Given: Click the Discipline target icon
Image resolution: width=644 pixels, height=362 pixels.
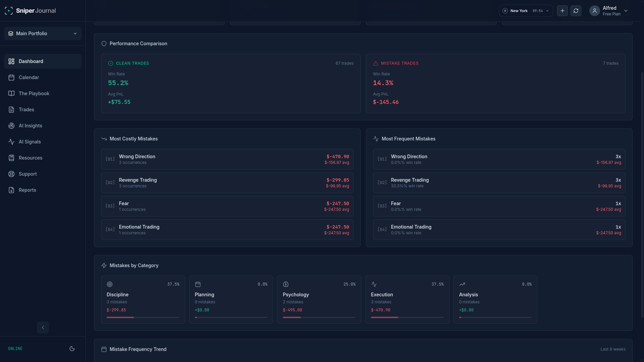Looking at the screenshot, I should click(x=110, y=284).
